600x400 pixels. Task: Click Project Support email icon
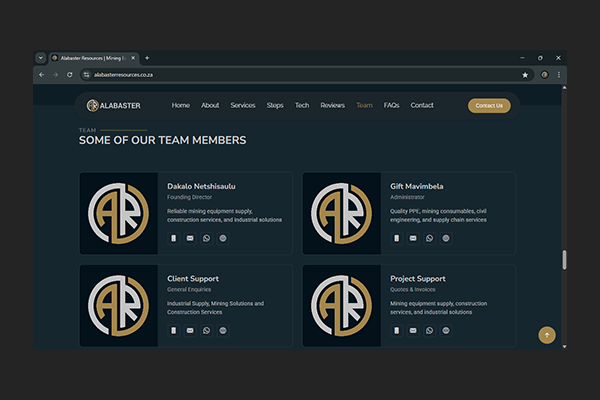point(413,330)
